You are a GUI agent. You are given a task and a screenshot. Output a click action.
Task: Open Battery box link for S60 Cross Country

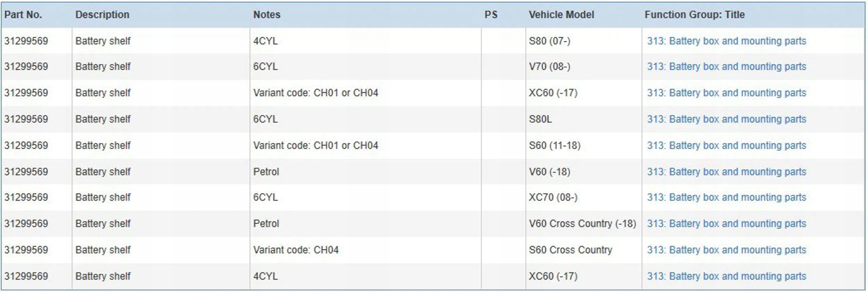point(726,250)
